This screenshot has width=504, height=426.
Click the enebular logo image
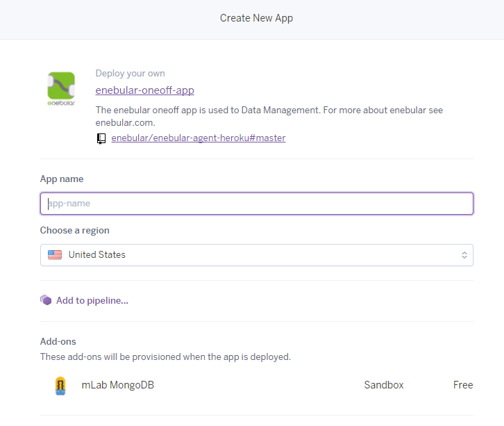point(61,89)
